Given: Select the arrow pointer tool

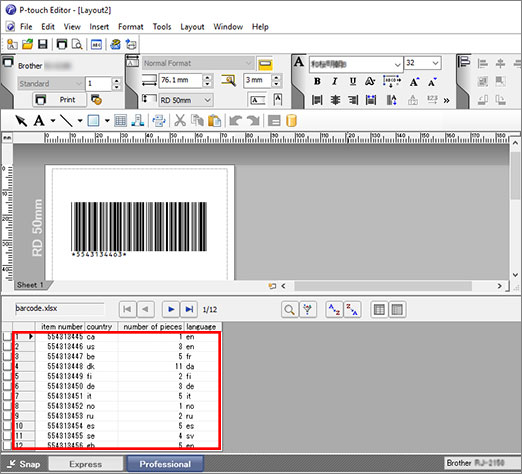Looking at the screenshot, I should (21, 121).
